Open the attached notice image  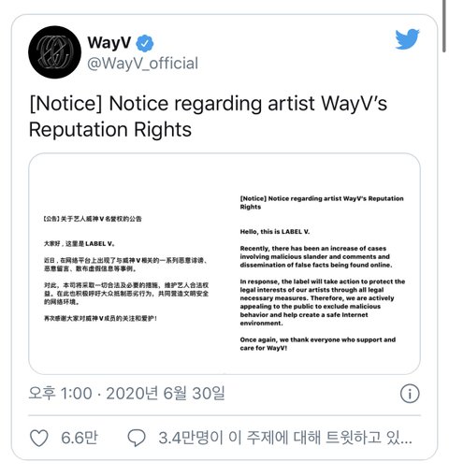(224, 264)
